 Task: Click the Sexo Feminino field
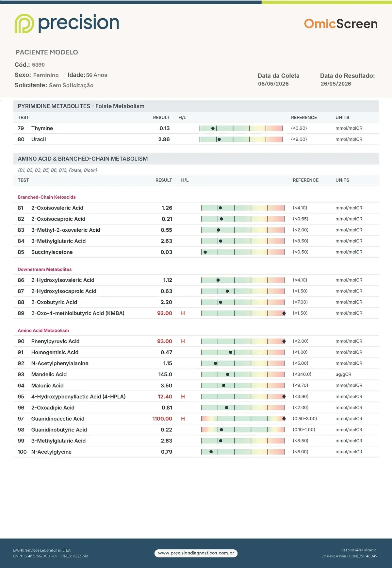pyautogui.click(x=37, y=75)
